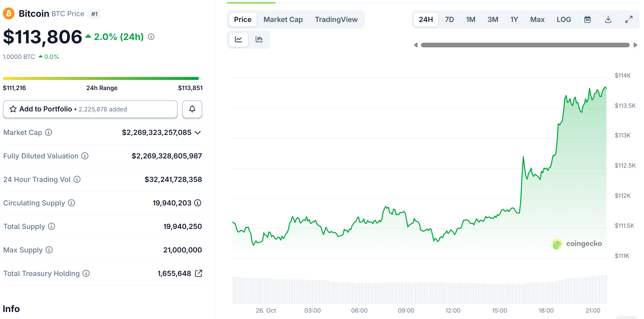Expand chart to fullscreen

[x=629, y=20]
